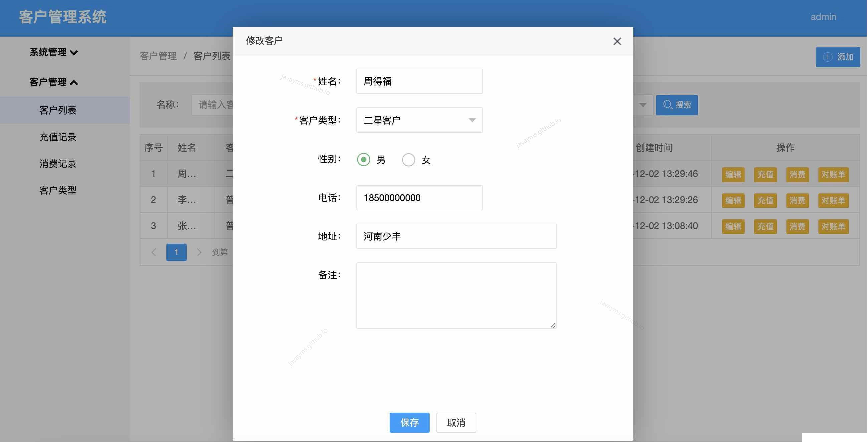The height and width of the screenshot is (442, 868).
Task: Click the 取消 button
Action: [456, 422]
